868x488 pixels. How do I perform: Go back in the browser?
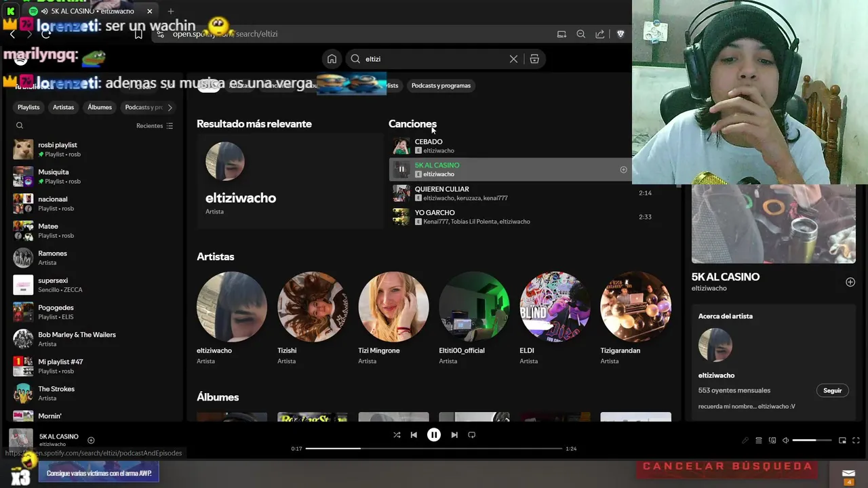12,34
